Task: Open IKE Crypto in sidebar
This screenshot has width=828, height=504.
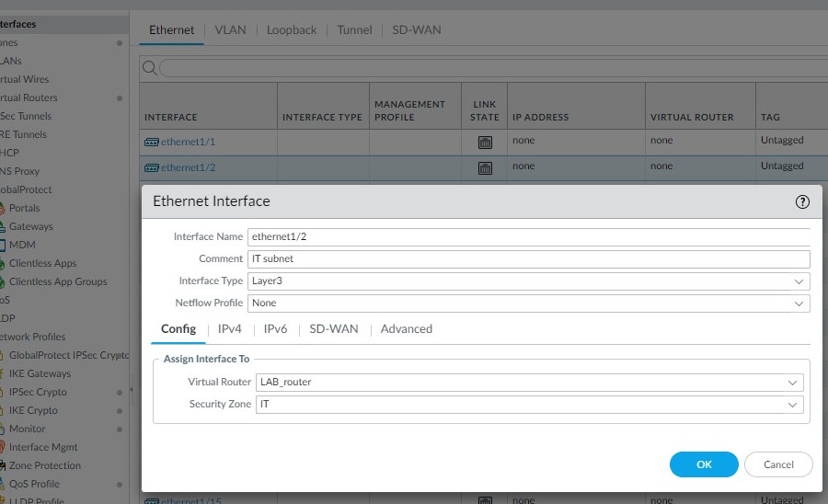Action: pos(33,410)
